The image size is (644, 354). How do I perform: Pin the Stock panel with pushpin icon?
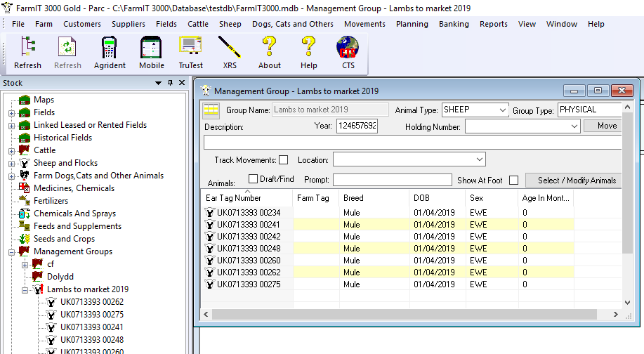170,83
